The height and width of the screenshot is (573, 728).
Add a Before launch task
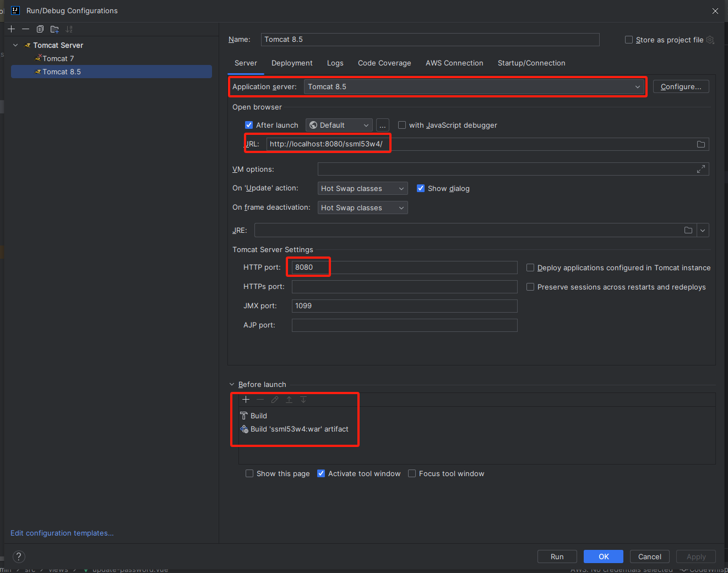[x=246, y=400]
